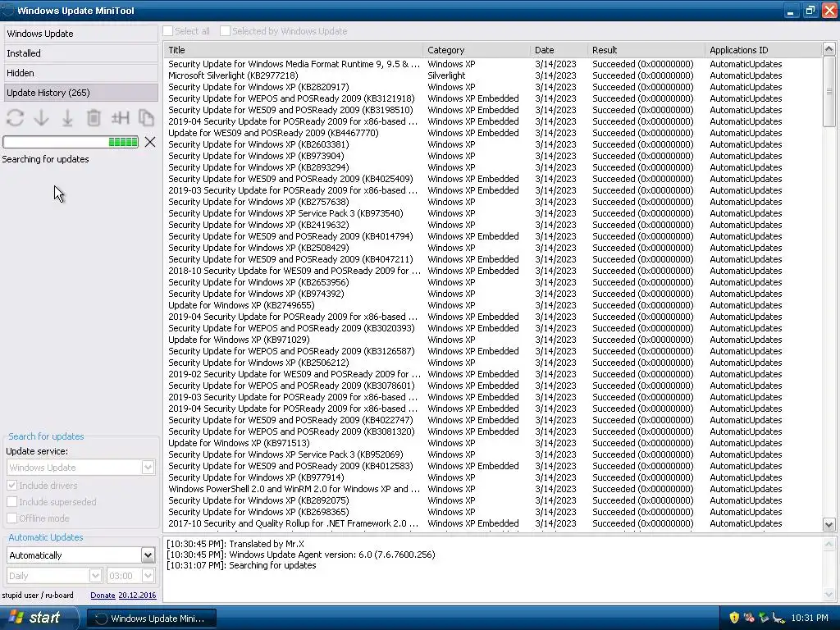840x630 pixels.
Task: Cancel the search with the X icon
Action: pyautogui.click(x=150, y=142)
